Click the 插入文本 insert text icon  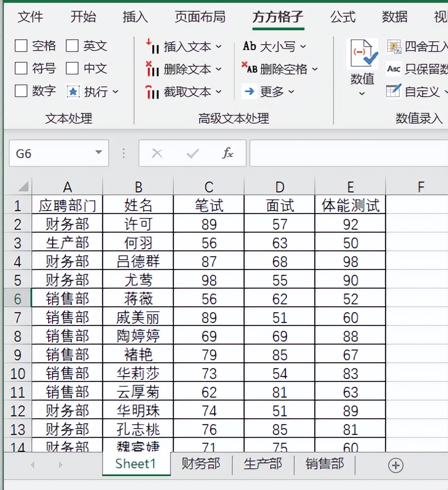pos(153,46)
